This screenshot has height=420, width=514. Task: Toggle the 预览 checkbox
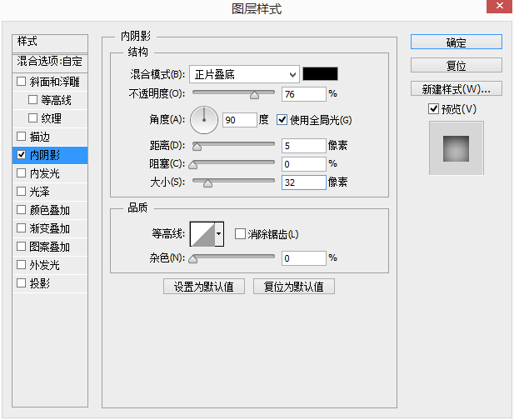[433, 108]
